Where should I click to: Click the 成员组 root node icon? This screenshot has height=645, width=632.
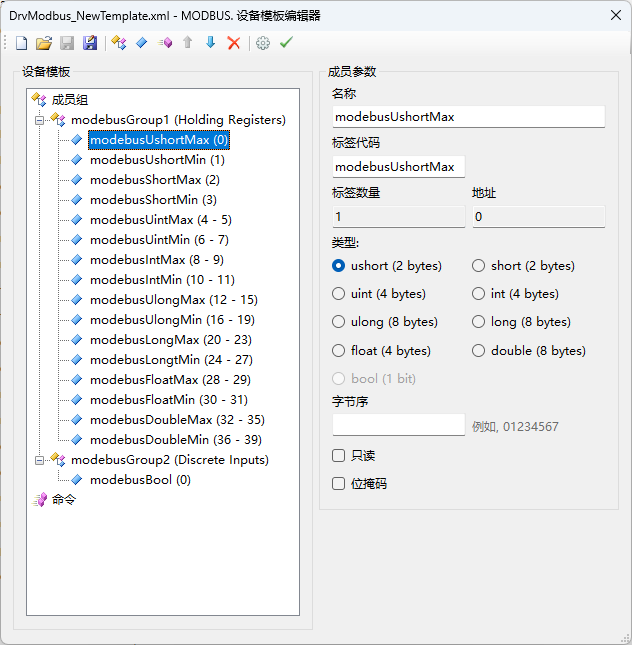point(39,100)
